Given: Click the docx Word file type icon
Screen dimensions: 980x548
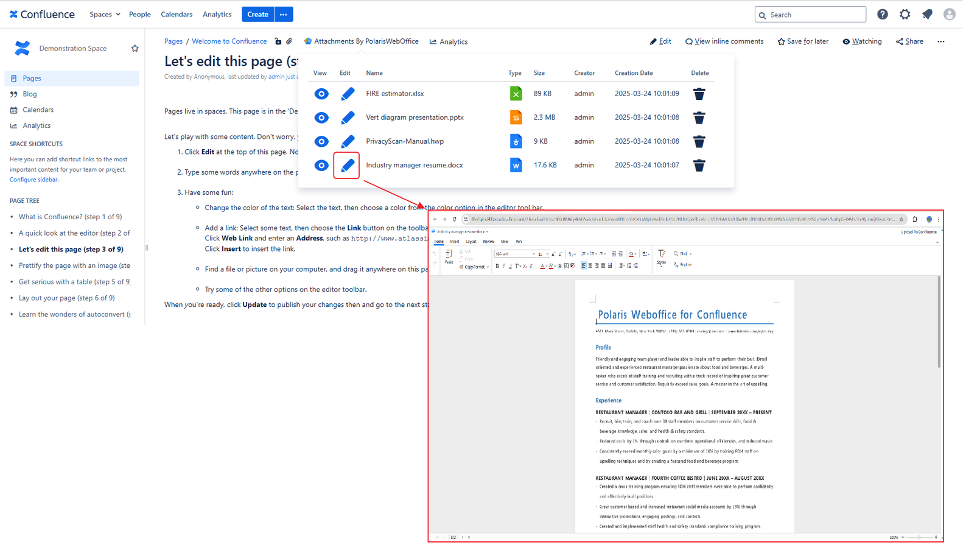Looking at the screenshot, I should [x=516, y=164].
